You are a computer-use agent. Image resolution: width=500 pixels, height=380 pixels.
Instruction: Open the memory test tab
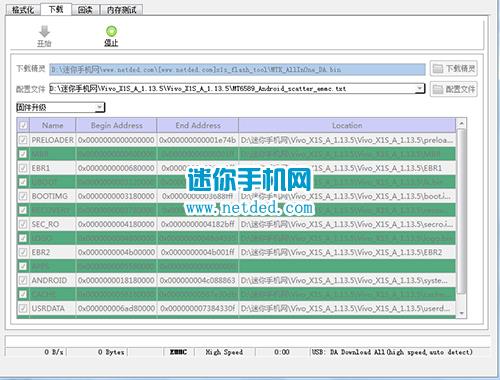point(121,10)
